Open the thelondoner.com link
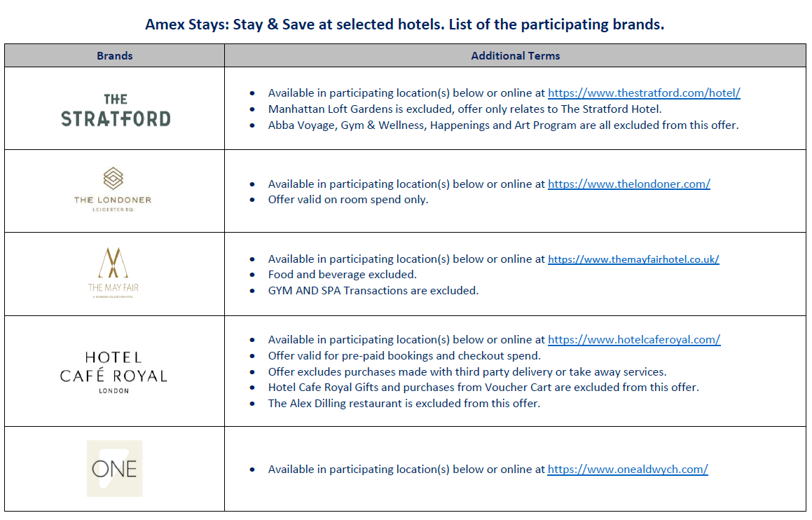Screen dimensions: 812x520 point(628,184)
